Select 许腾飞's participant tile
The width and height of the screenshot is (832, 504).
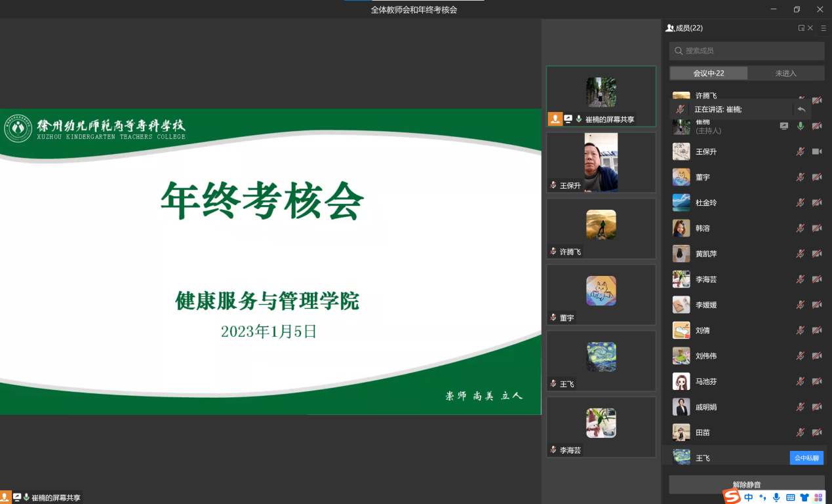pyautogui.click(x=601, y=229)
